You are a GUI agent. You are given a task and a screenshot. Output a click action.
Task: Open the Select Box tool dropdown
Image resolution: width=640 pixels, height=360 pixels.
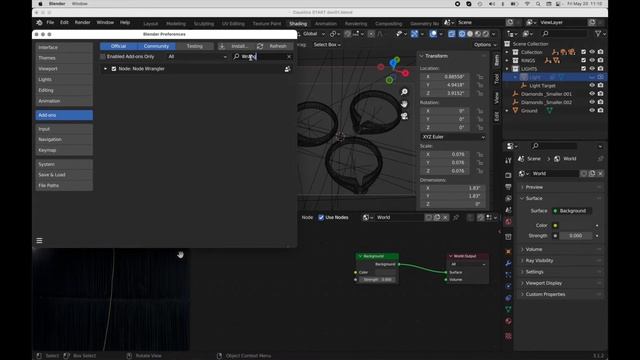(x=327, y=44)
